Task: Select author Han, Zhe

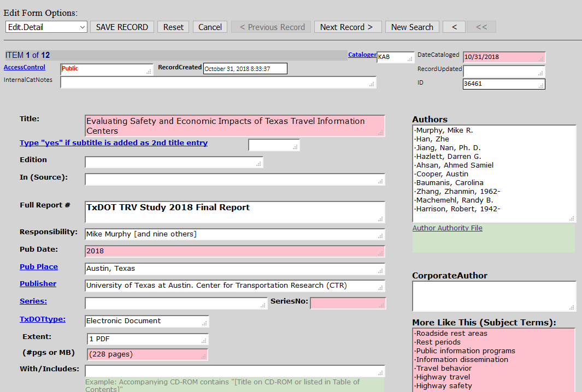Action: tap(432, 139)
